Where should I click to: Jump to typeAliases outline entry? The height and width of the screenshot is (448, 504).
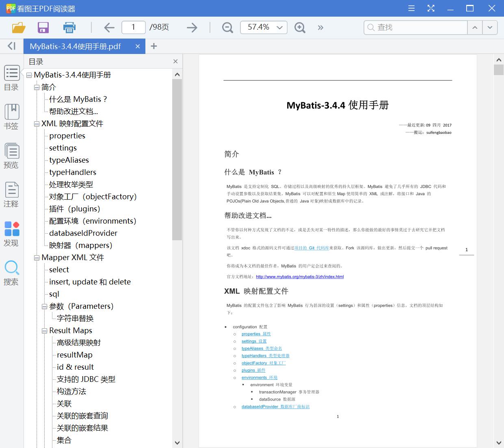pyautogui.click(x=69, y=160)
